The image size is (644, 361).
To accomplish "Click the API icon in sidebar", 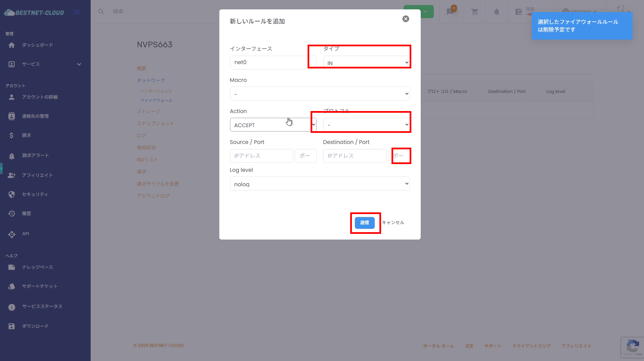I will [x=12, y=234].
